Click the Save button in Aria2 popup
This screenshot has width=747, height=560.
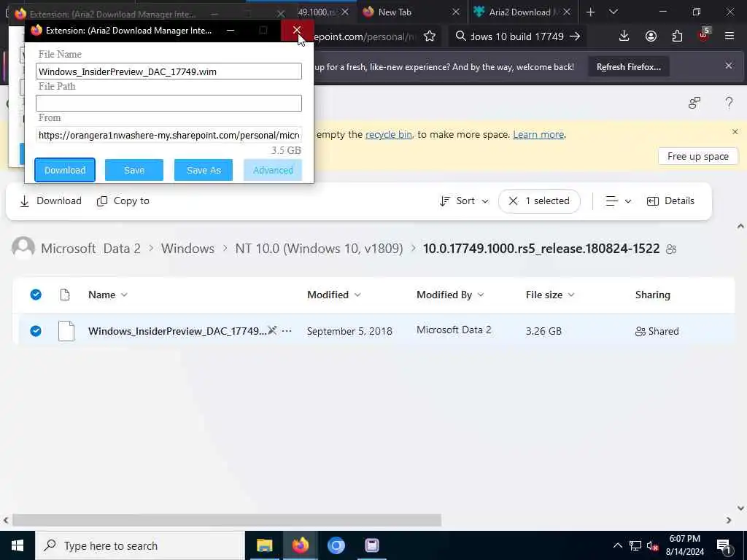click(x=134, y=170)
